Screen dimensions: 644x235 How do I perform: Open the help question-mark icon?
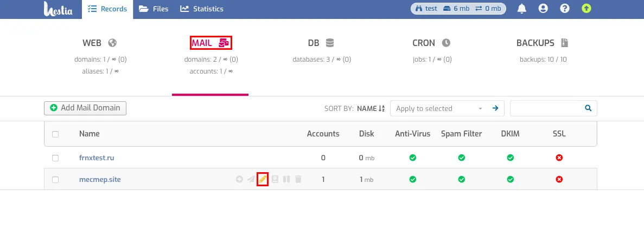click(x=565, y=9)
